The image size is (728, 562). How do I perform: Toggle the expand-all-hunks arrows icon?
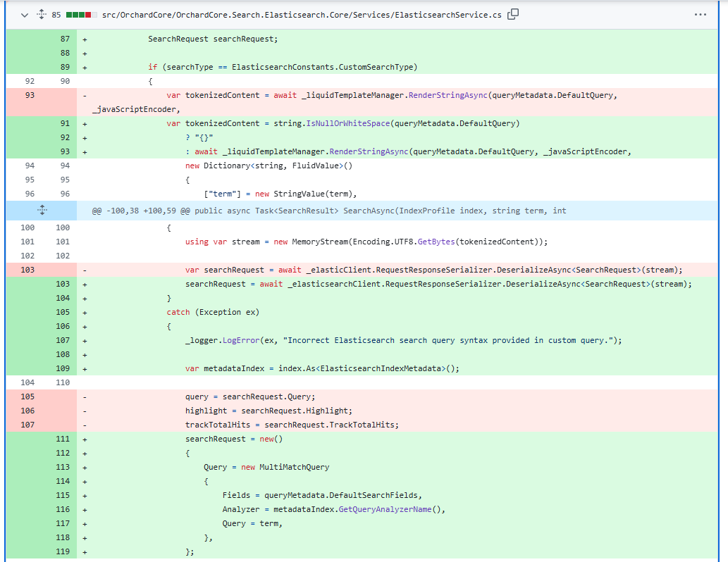[42, 13]
